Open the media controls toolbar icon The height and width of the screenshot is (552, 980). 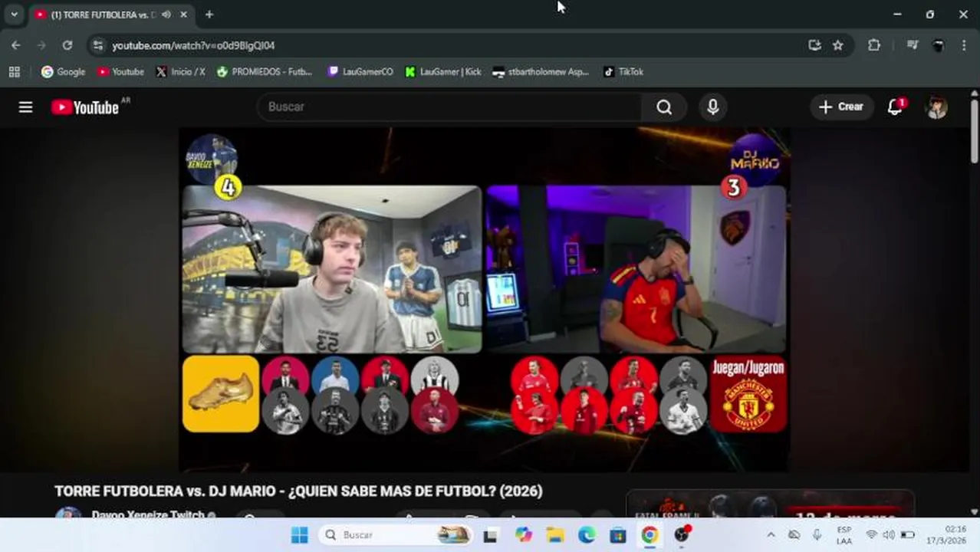[913, 45]
